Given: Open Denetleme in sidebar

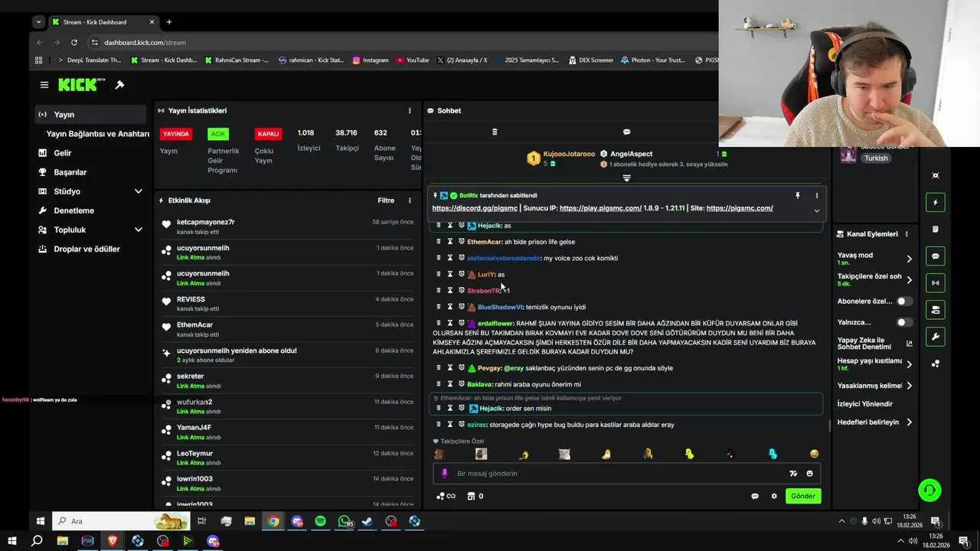Looking at the screenshot, I should 73,210.
